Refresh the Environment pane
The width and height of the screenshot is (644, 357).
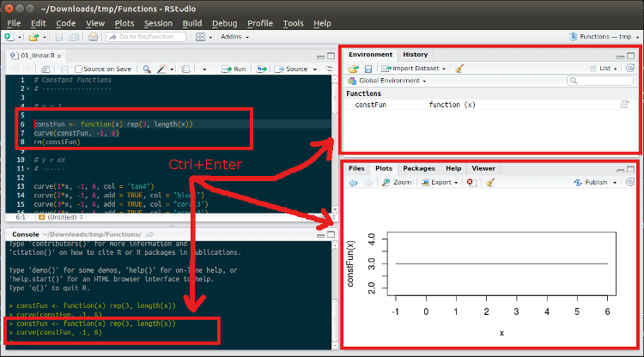[x=630, y=68]
